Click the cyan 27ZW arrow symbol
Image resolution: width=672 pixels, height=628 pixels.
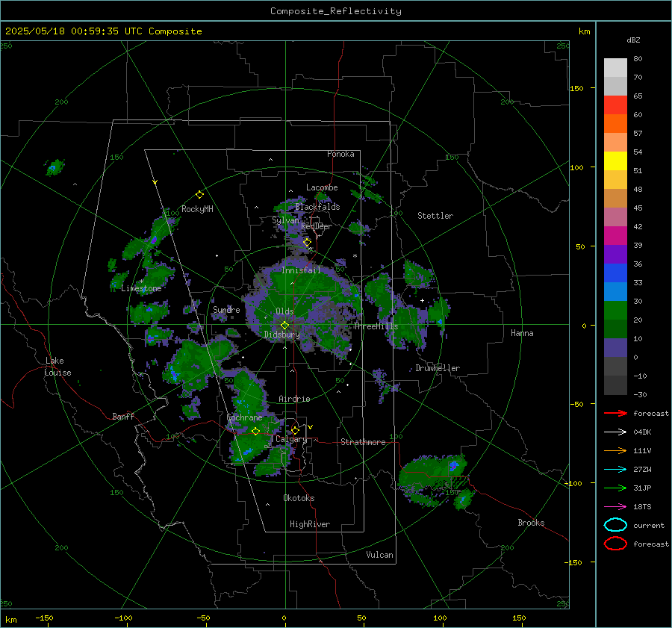615,470
